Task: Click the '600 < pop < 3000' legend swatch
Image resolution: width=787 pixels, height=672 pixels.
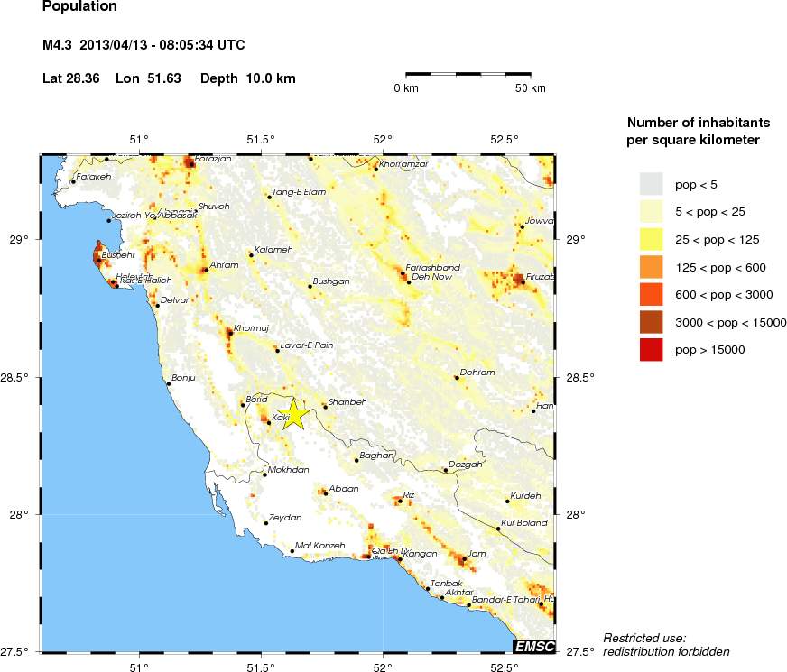Action: tap(651, 294)
